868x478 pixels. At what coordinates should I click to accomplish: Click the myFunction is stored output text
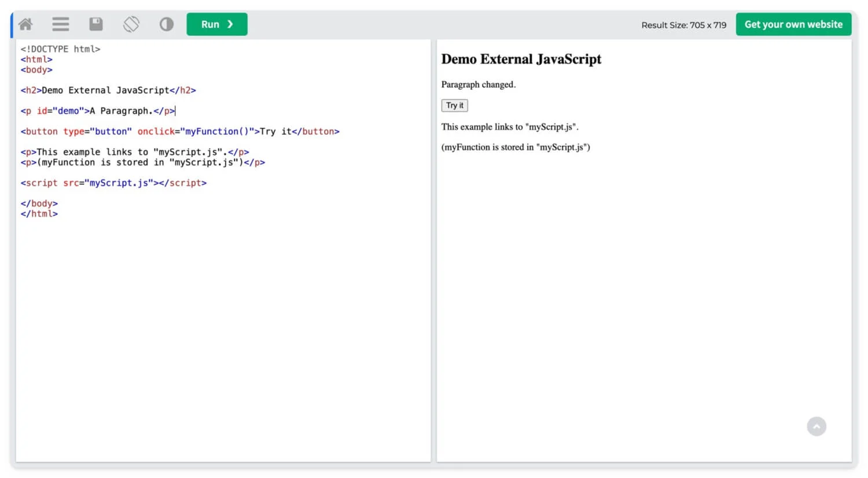click(515, 147)
